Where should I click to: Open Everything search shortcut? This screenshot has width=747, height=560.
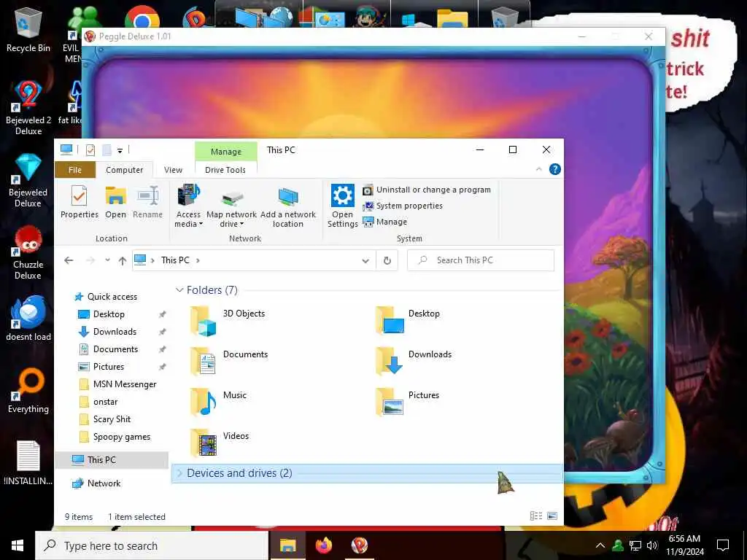[28, 391]
